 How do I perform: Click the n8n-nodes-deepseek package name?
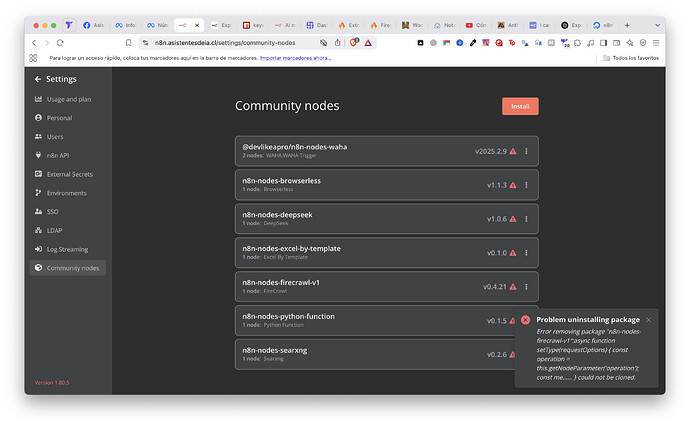(277, 215)
